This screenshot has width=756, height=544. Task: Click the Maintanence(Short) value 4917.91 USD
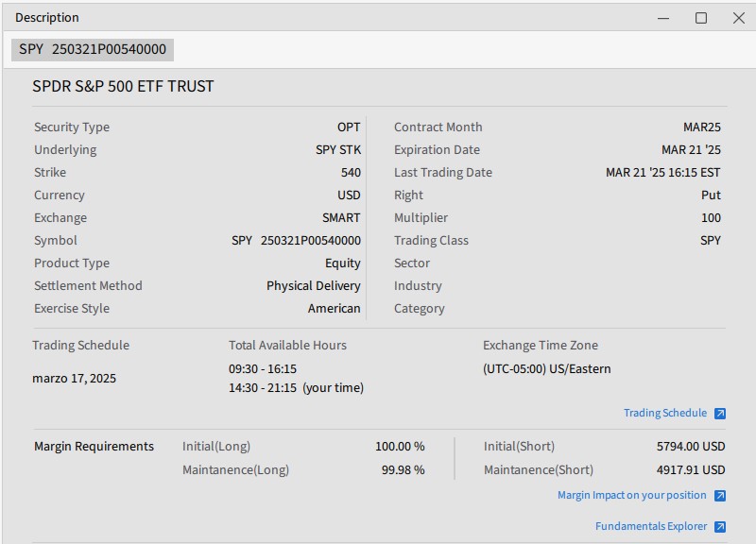[x=691, y=469]
